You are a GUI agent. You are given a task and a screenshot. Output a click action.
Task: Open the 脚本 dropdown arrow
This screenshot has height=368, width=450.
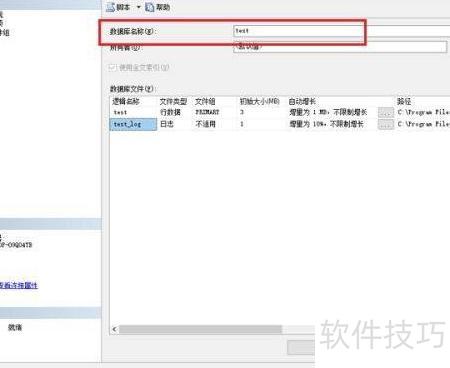139,7
